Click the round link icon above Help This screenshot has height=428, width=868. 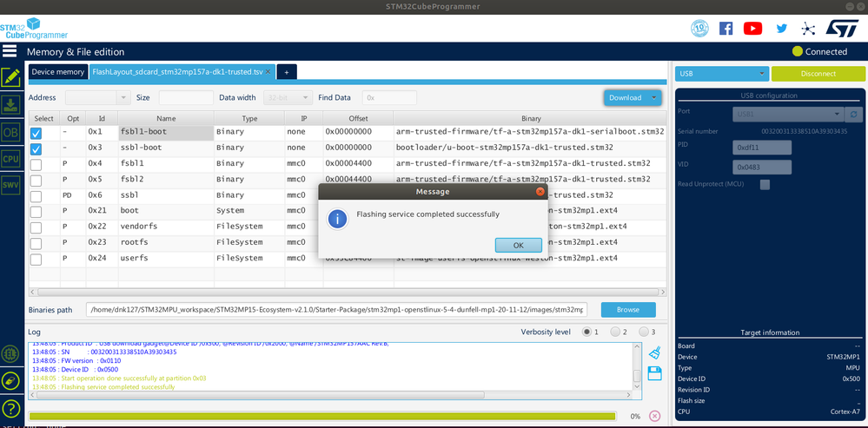[x=10, y=380]
